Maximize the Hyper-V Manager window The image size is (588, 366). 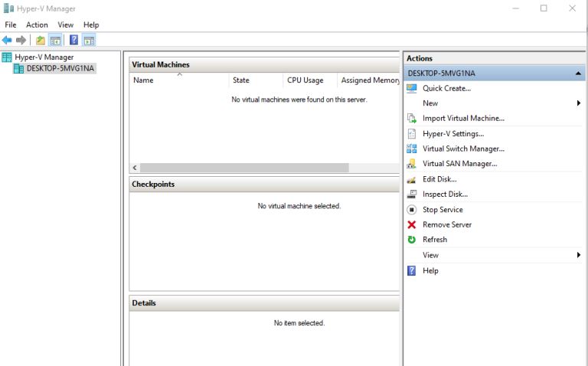(x=544, y=8)
